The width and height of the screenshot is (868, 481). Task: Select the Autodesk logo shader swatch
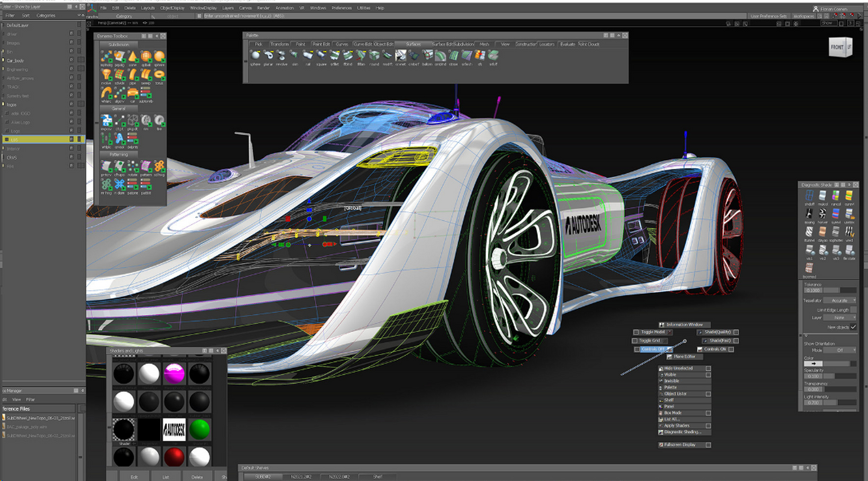[174, 430]
